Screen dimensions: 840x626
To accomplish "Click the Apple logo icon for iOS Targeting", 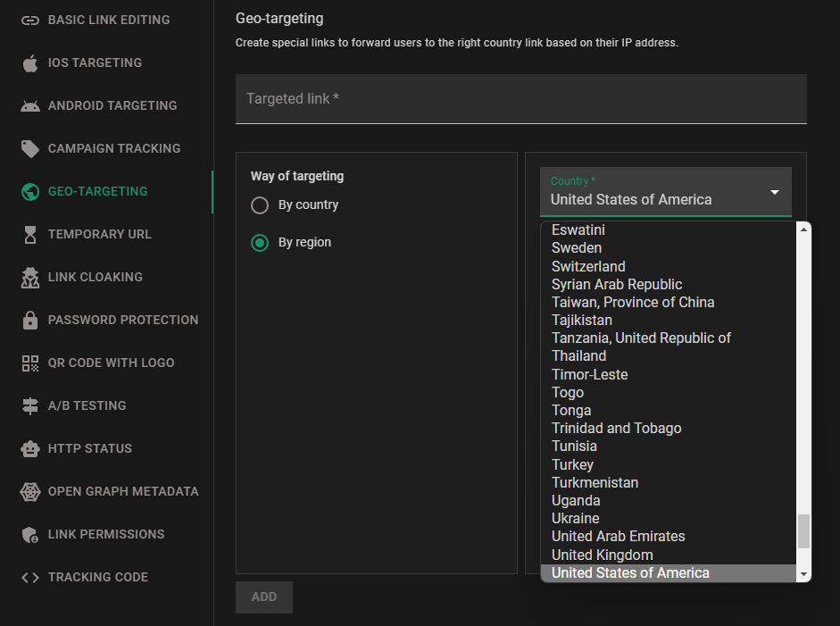I will (x=30, y=63).
